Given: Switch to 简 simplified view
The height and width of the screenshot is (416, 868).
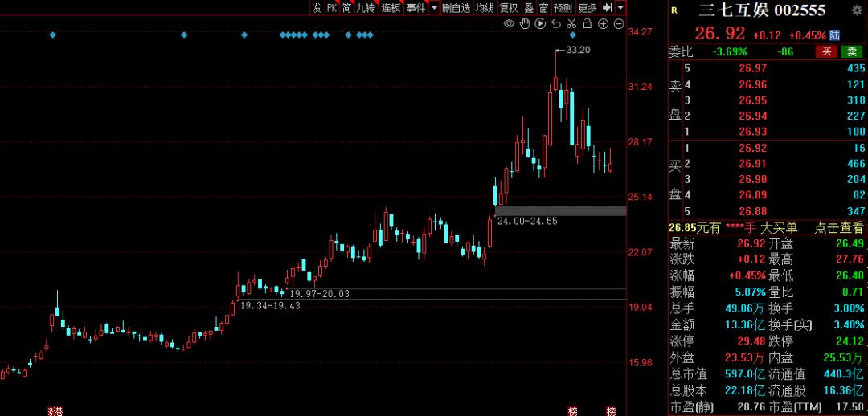Looking at the screenshot, I should coord(346,8).
